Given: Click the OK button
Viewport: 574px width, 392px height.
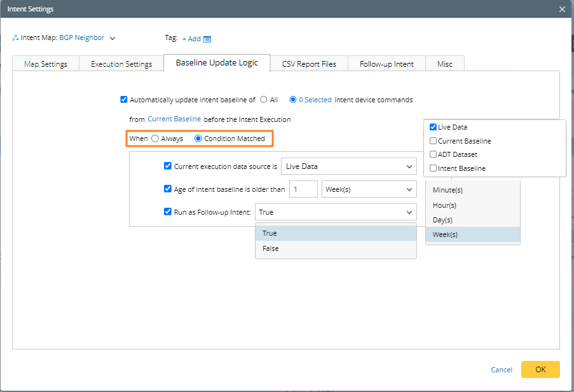Looking at the screenshot, I should click(x=540, y=369).
